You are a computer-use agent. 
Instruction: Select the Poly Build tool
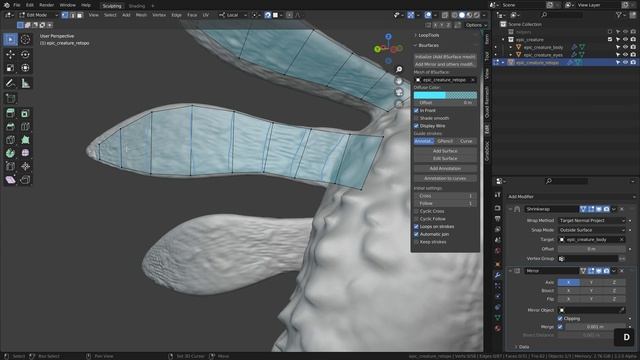tap(25, 140)
